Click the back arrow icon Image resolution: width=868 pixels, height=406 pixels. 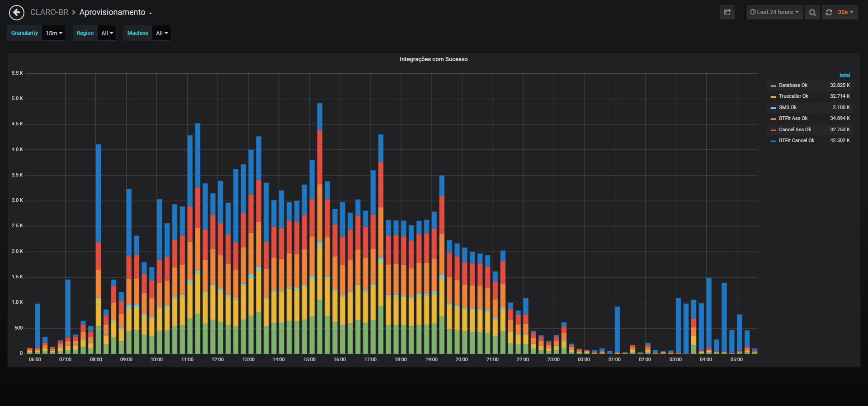[x=17, y=12]
